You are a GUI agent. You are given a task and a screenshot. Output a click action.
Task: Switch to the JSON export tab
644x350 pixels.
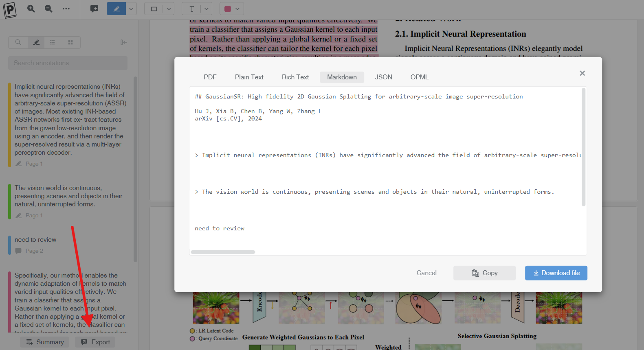pyautogui.click(x=384, y=77)
